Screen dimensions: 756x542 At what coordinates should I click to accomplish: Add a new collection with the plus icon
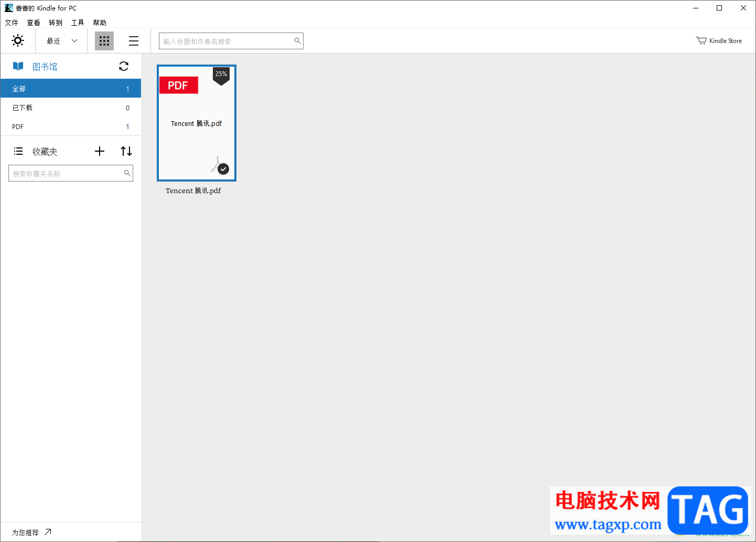[100, 151]
